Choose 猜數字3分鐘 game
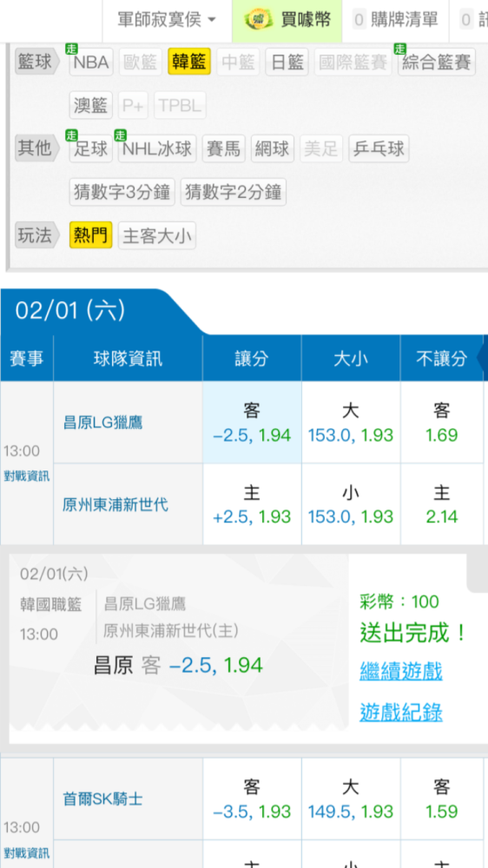Image resolution: width=488 pixels, height=868 pixels. [122, 192]
